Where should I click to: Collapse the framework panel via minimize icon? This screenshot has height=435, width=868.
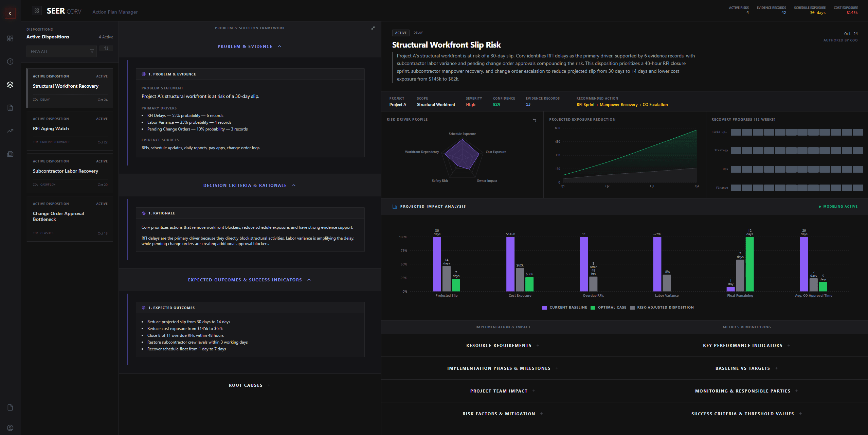coord(373,28)
